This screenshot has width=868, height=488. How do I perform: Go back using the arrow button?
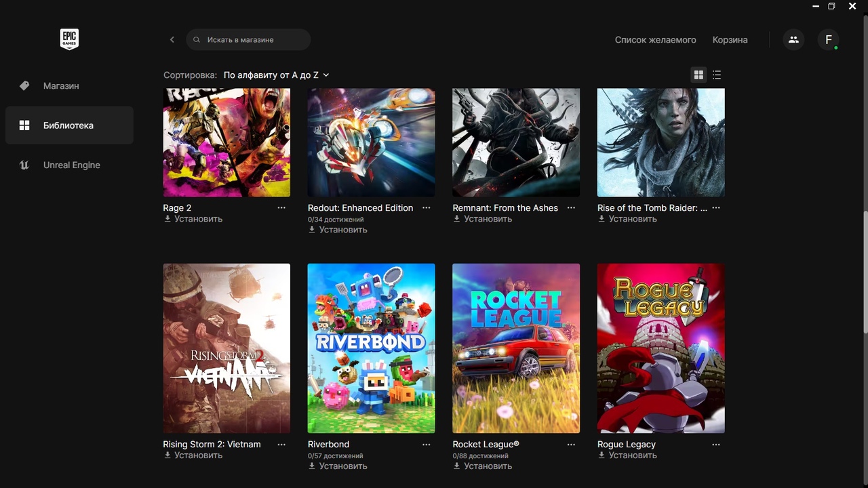(x=172, y=39)
